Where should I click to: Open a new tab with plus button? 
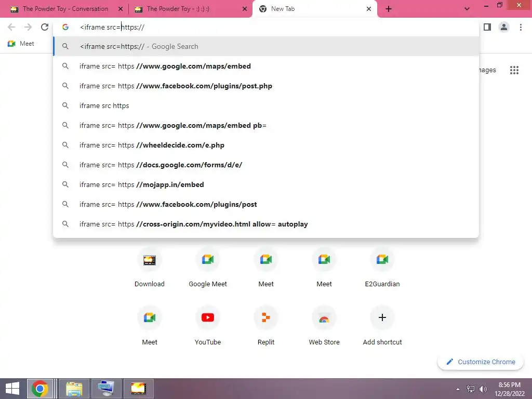[x=389, y=9]
